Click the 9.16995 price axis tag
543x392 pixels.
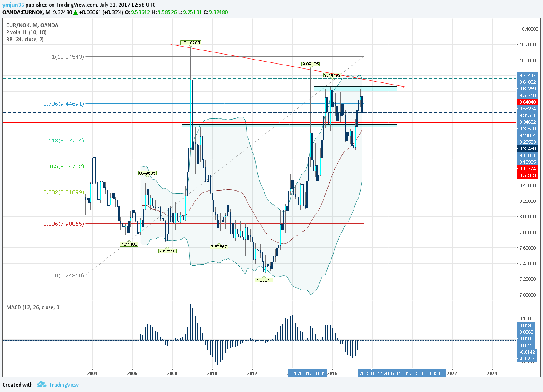(x=527, y=162)
